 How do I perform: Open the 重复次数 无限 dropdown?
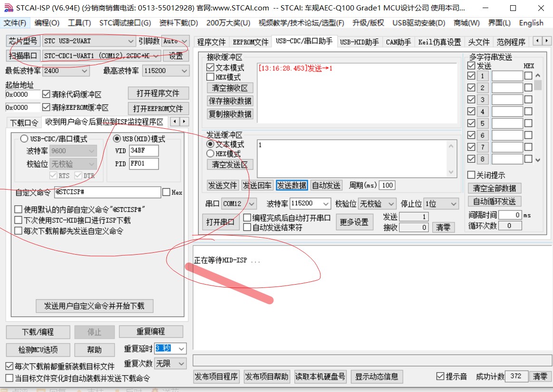[x=181, y=363]
